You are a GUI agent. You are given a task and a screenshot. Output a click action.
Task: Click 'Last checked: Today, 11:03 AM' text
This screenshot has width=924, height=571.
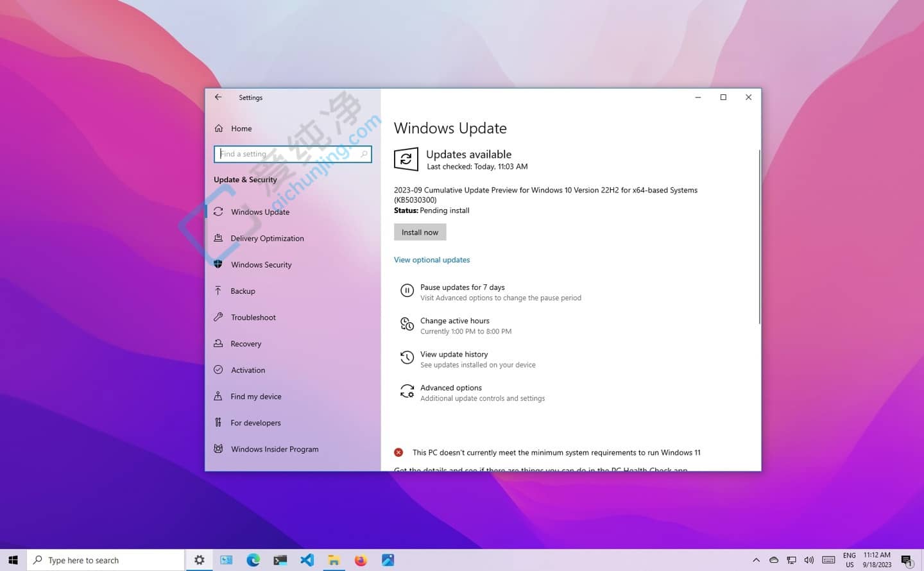(477, 167)
